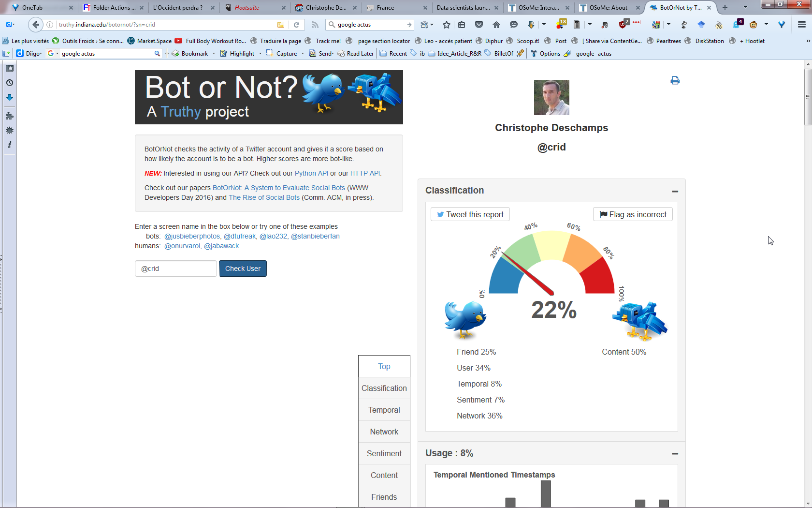Switch to the OneTab browser tab
Image resolution: width=812 pixels, height=508 pixels.
(42, 8)
